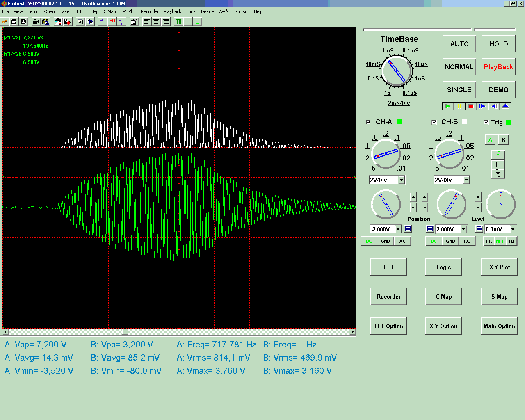This screenshot has height=420, width=525.
Task: Click the X-Y Plot panel button
Action: [x=499, y=267]
